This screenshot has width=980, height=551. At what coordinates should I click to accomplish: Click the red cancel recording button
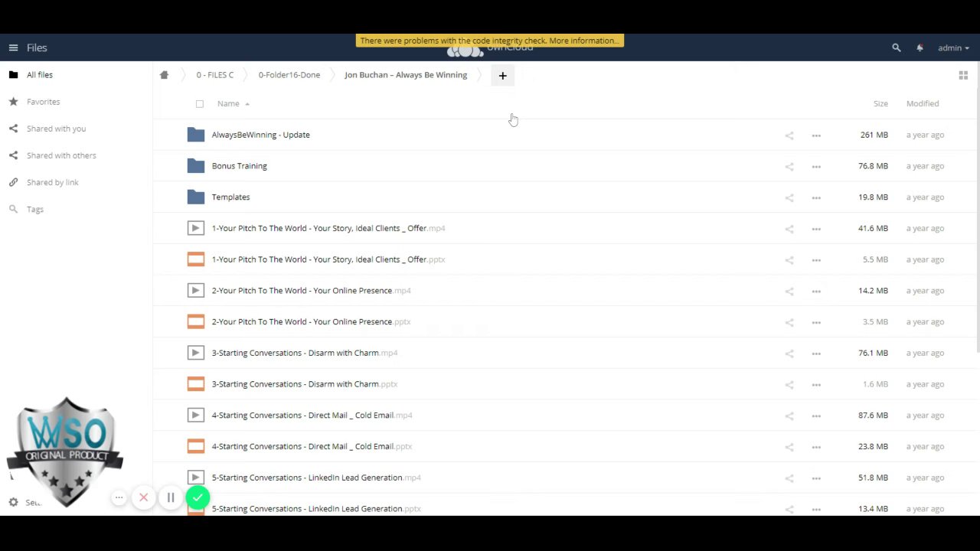(x=143, y=498)
